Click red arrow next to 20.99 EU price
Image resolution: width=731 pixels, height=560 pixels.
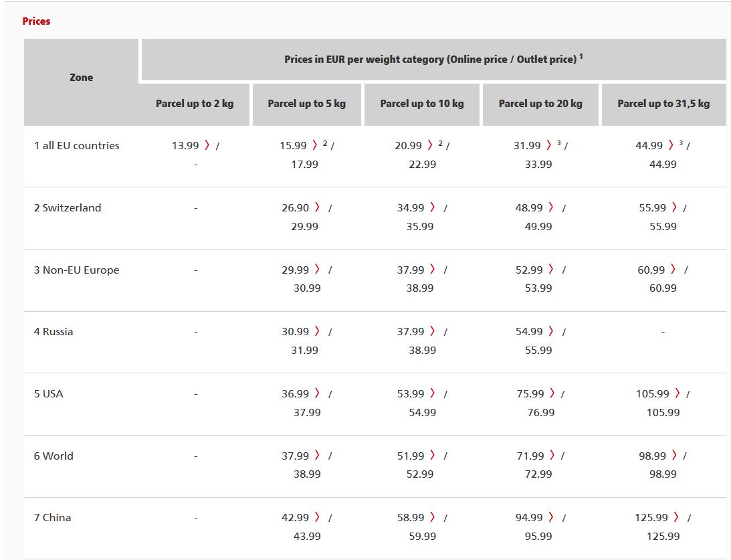pyautogui.click(x=430, y=145)
